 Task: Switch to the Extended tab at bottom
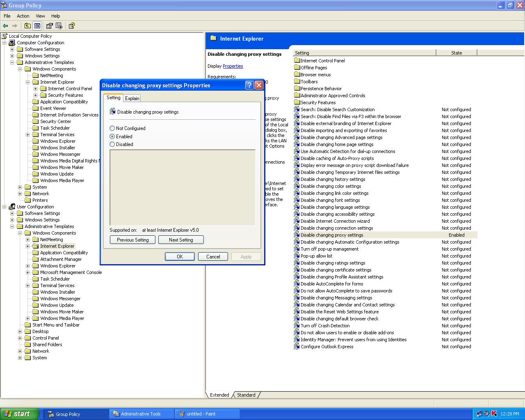219,395
